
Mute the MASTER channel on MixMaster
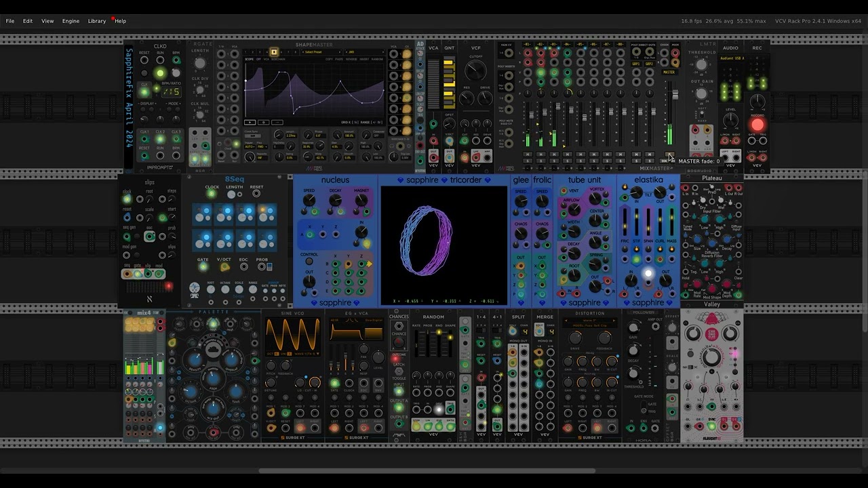point(669,154)
